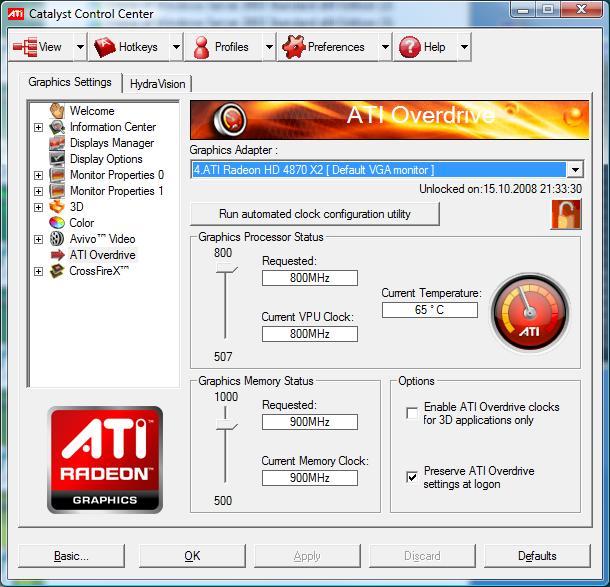Enable Overdrive clocks for 3D applications only
This screenshot has width=610, height=587.
[412, 413]
